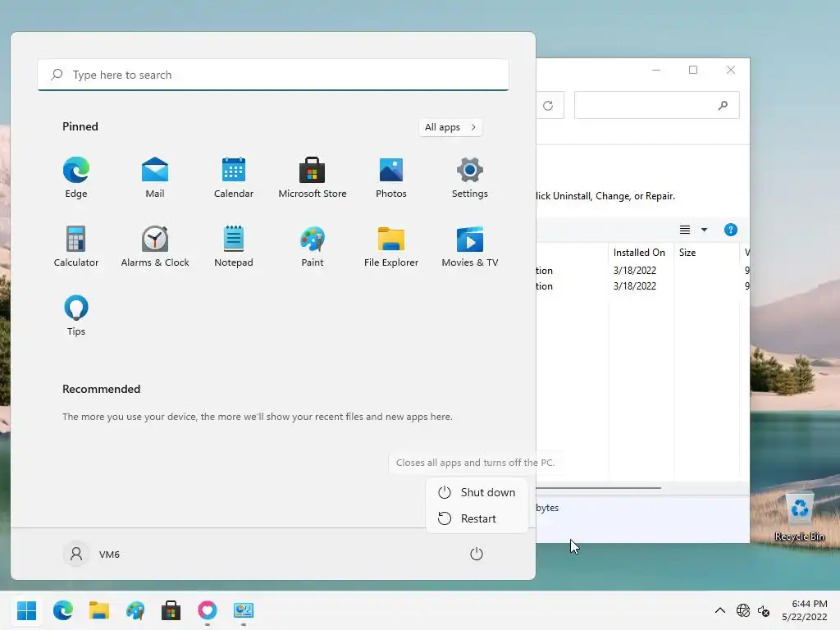Screen dimensions: 840x630
Task: Expand the view options dropdown arrow
Action: click(705, 230)
